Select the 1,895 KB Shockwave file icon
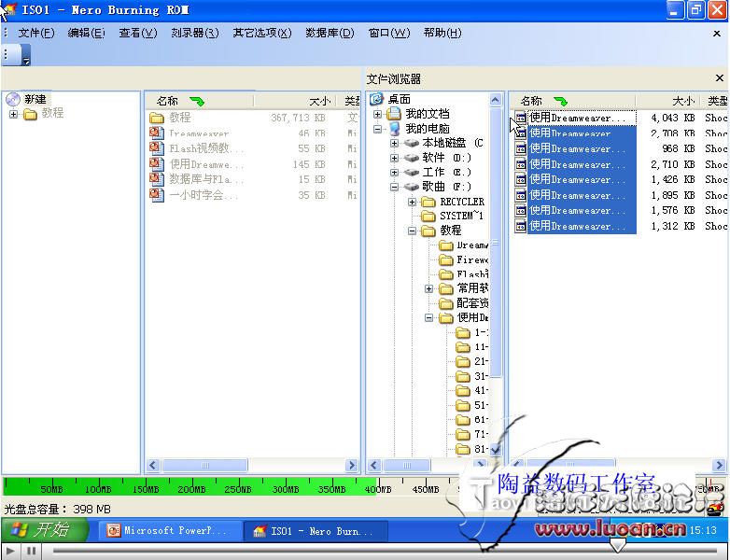 (520, 195)
